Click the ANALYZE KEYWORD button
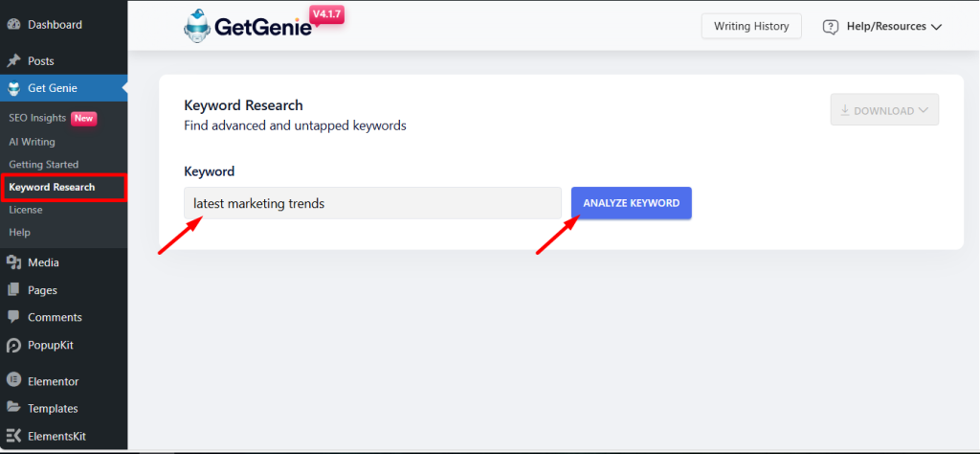The image size is (980, 454). click(x=632, y=203)
